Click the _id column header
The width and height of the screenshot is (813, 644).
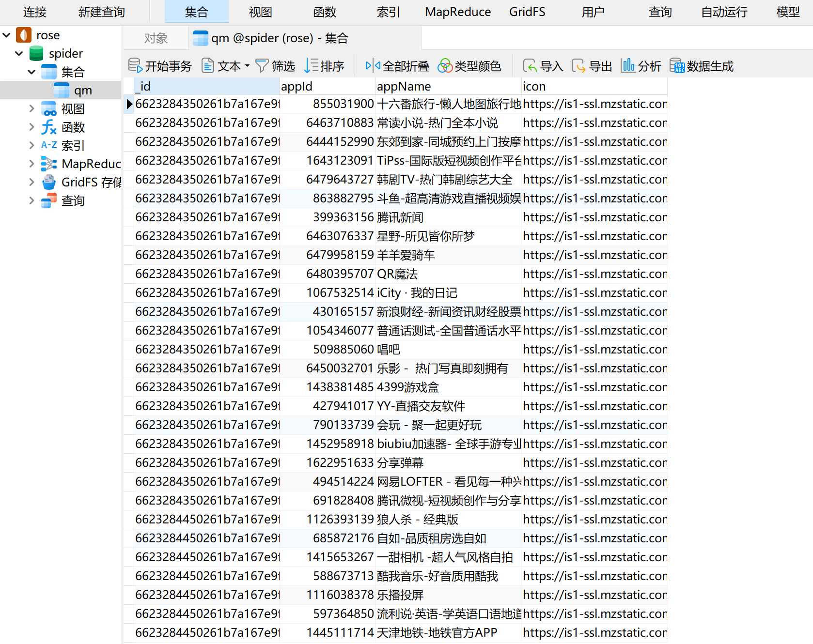(207, 86)
